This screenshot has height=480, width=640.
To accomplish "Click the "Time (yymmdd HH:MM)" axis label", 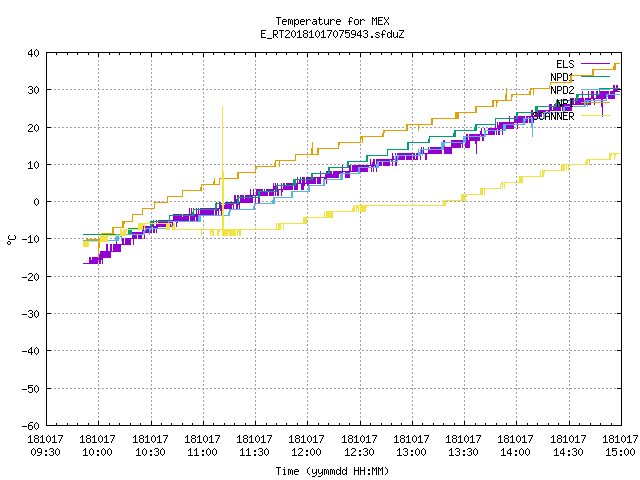I will point(332,471).
